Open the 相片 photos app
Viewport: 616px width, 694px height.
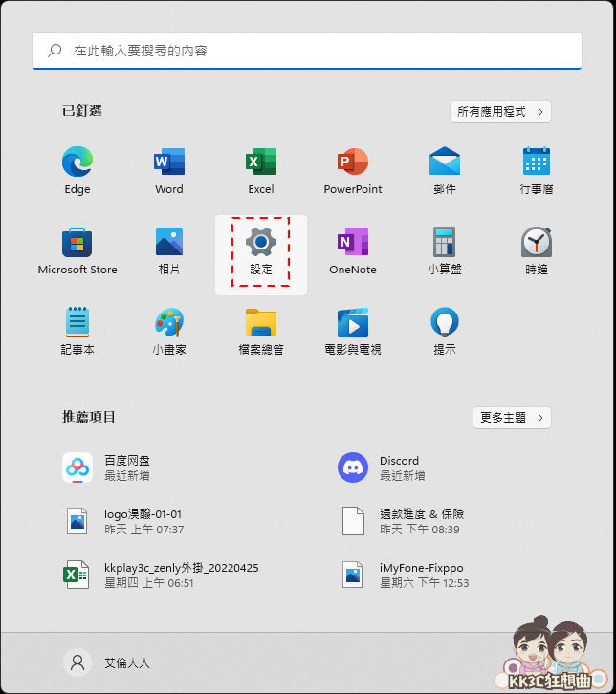click(169, 243)
